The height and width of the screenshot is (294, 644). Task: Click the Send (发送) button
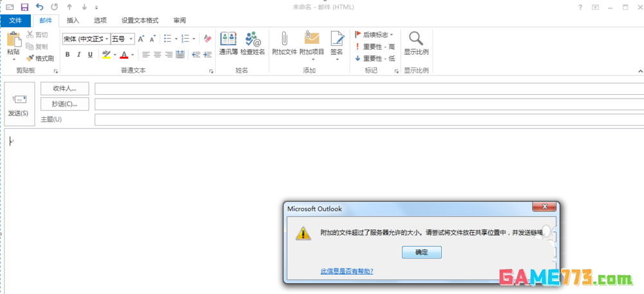pos(19,104)
